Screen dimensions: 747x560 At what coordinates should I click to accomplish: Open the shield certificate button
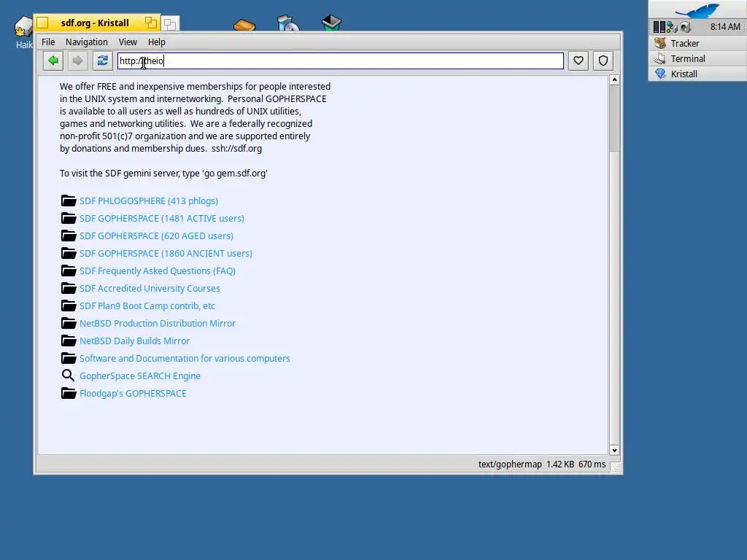click(x=603, y=61)
